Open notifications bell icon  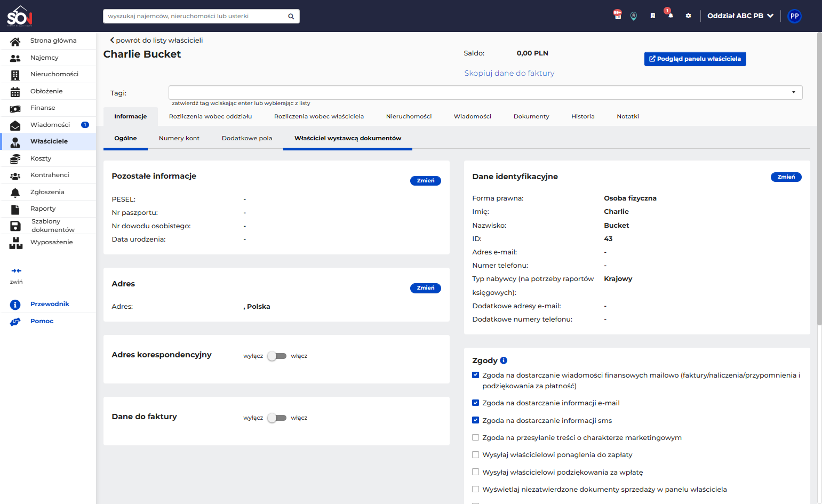pos(671,15)
